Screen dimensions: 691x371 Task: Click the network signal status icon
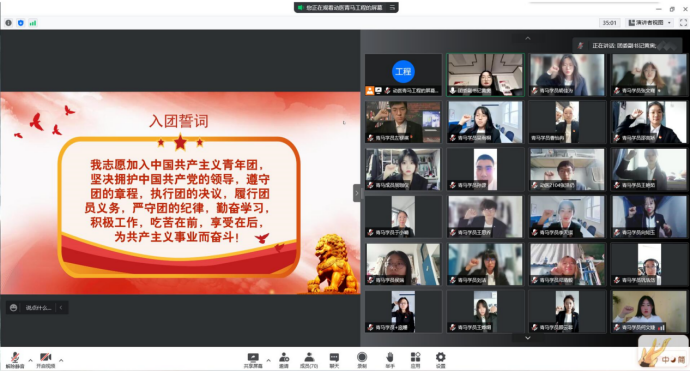point(33,23)
